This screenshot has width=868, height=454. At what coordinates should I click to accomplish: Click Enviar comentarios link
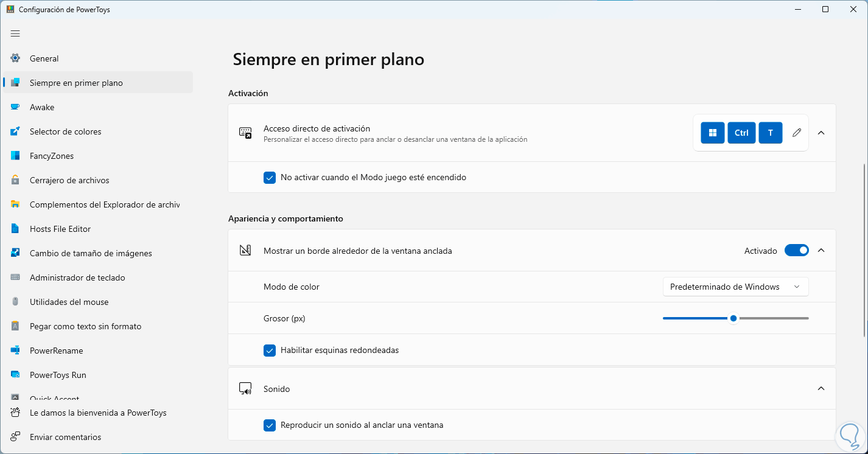(65, 437)
